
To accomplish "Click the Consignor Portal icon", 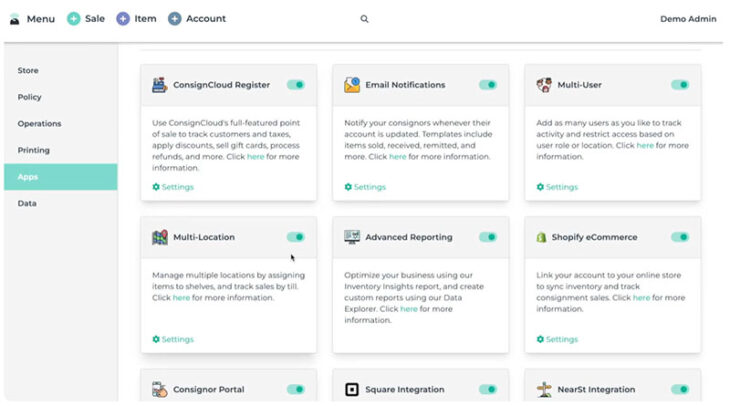I will 160,389.
